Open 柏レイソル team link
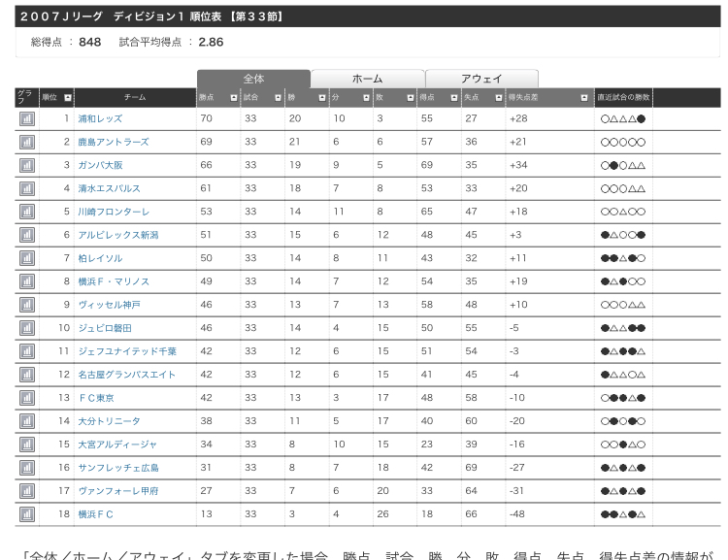728x560 pixels. coord(100,258)
